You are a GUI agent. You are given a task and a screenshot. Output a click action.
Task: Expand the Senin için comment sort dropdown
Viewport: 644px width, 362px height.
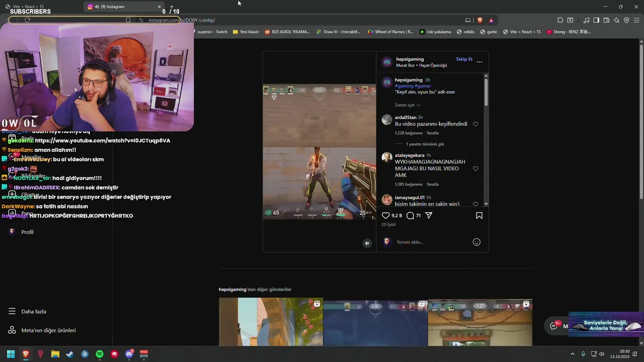pyautogui.click(x=408, y=105)
